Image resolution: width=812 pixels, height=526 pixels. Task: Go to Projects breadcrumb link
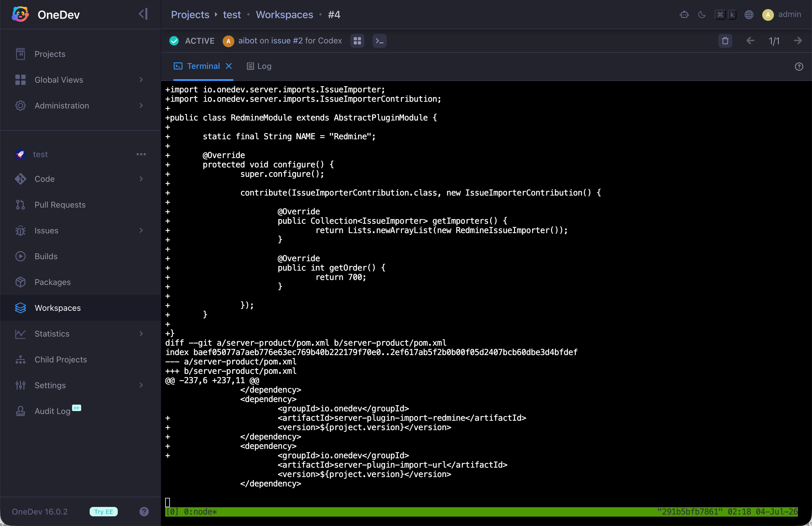[x=190, y=15]
